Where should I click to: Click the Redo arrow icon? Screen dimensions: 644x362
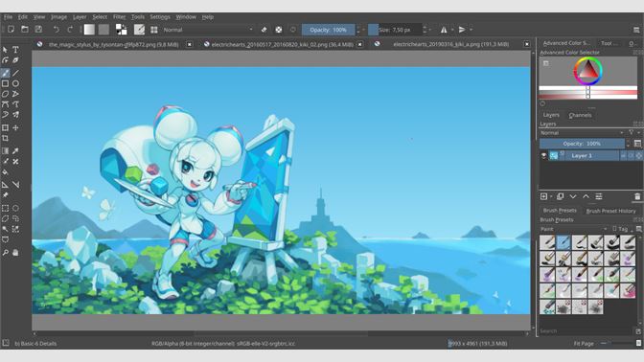point(70,29)
